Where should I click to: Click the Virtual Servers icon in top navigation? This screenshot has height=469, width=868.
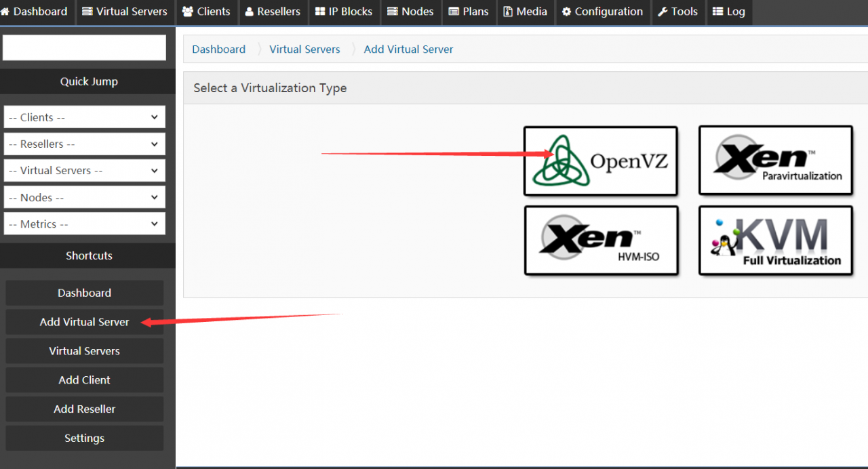click(87, 12)
